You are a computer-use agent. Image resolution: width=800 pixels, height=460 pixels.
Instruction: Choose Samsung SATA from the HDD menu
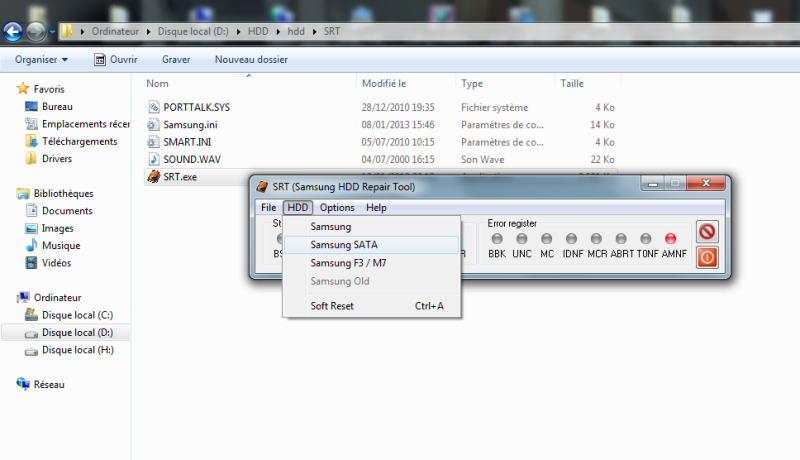pos(344,245)
